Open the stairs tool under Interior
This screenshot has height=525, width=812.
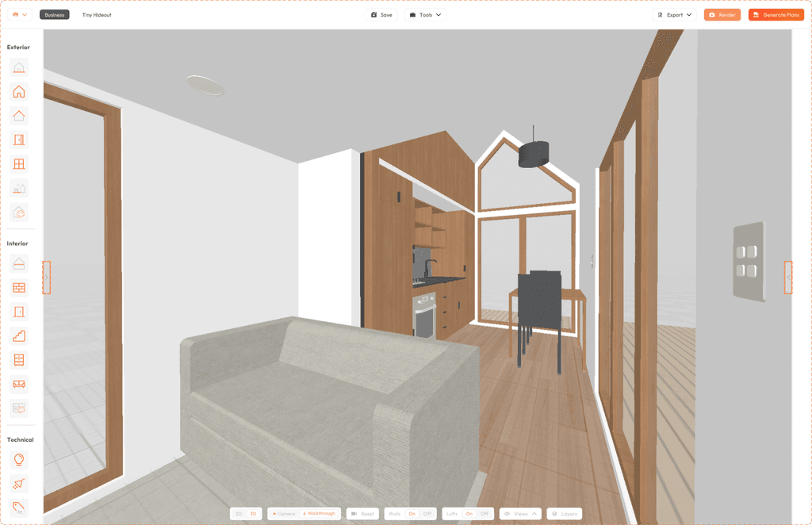pos(20,335)
